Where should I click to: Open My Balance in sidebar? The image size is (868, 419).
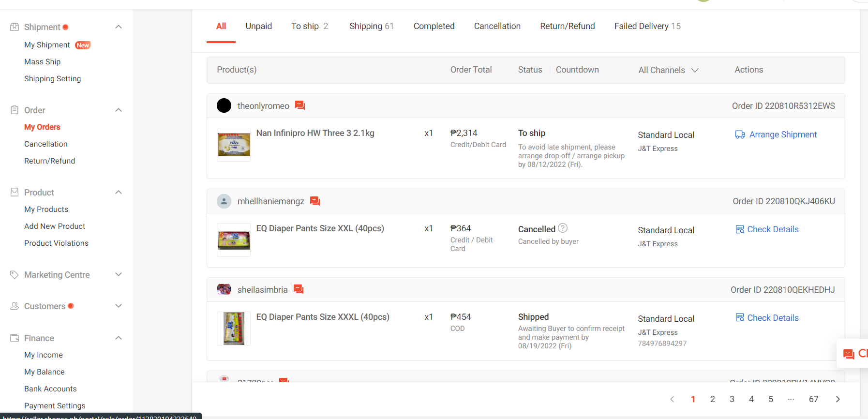(45, 372)
